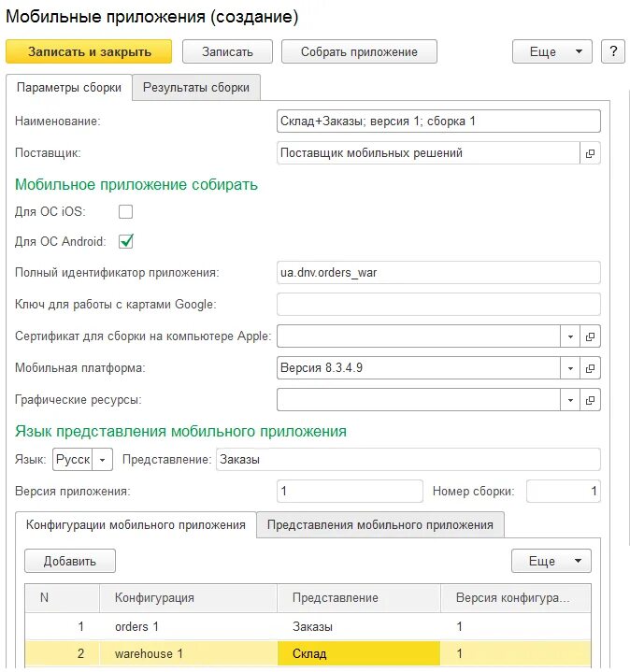Click open icon beside Графические ресурсы field
Image resolution: width=630 pixels, height=672 pixels.
(x=590, y=400)
